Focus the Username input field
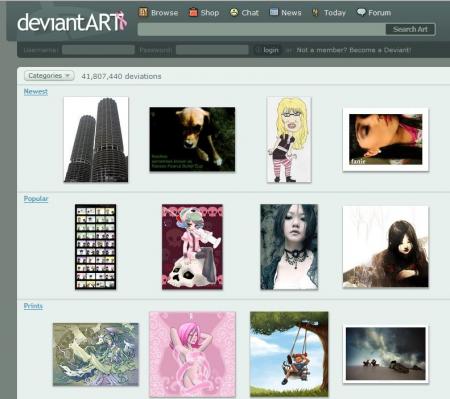The width and height of the screenshot is (450, 399). tap(98, 50)
